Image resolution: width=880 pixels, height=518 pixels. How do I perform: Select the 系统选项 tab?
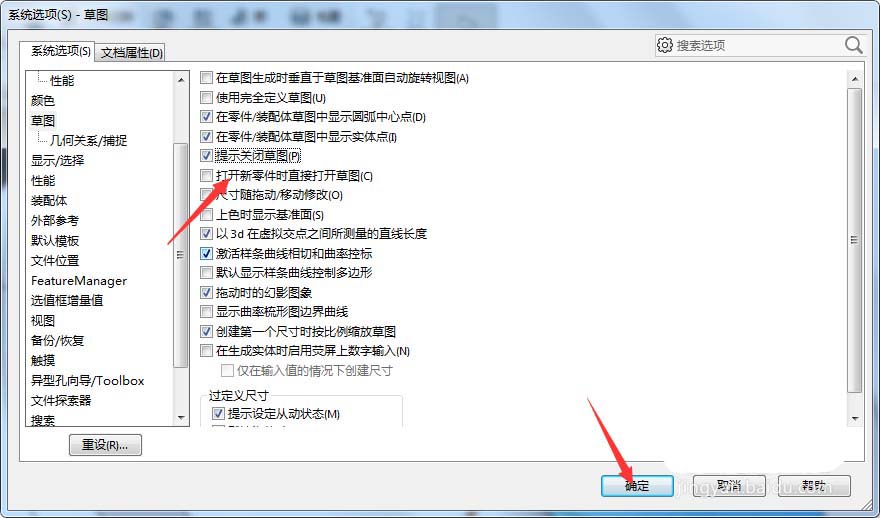(x=60, y=51)
